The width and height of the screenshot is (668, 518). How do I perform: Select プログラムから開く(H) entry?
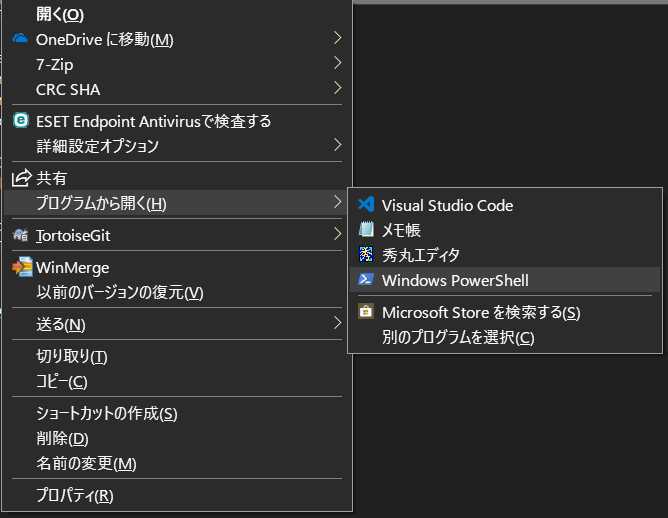pos(177,203)
